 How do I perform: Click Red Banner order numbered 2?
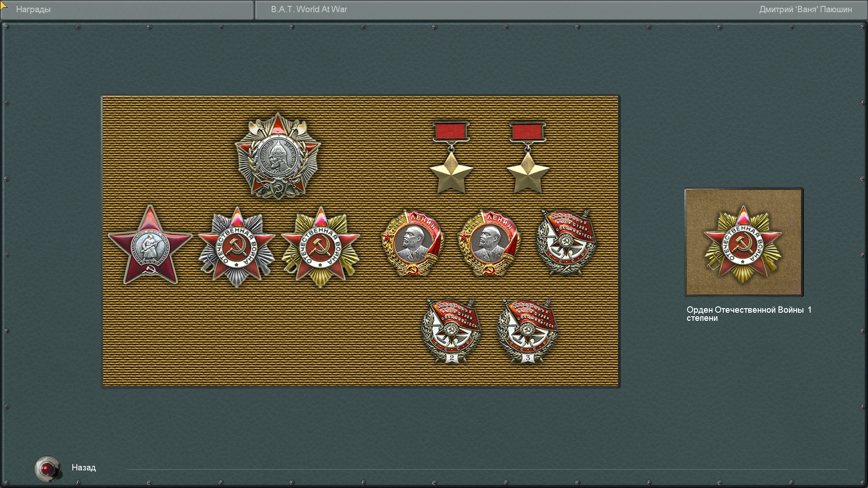[x=451, y=331]
